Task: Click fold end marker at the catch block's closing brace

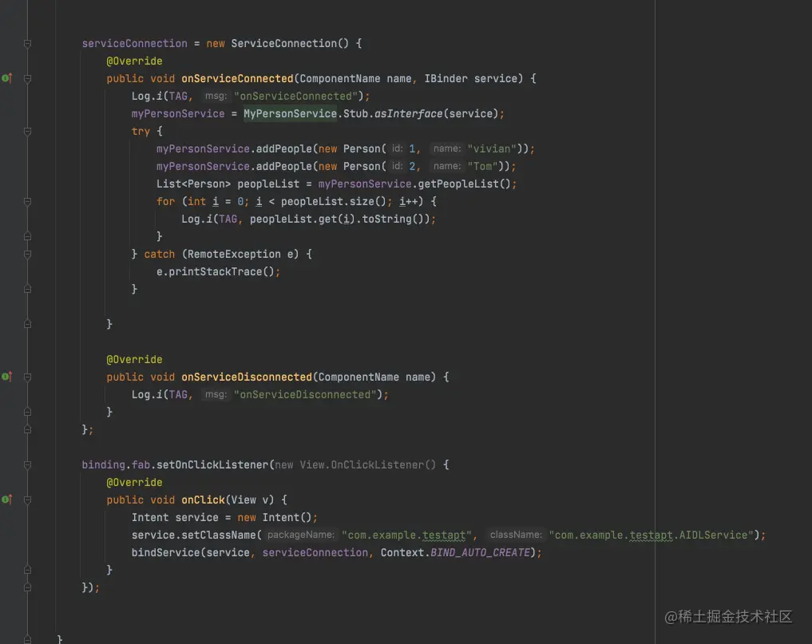Action: [x=27, y=289]
